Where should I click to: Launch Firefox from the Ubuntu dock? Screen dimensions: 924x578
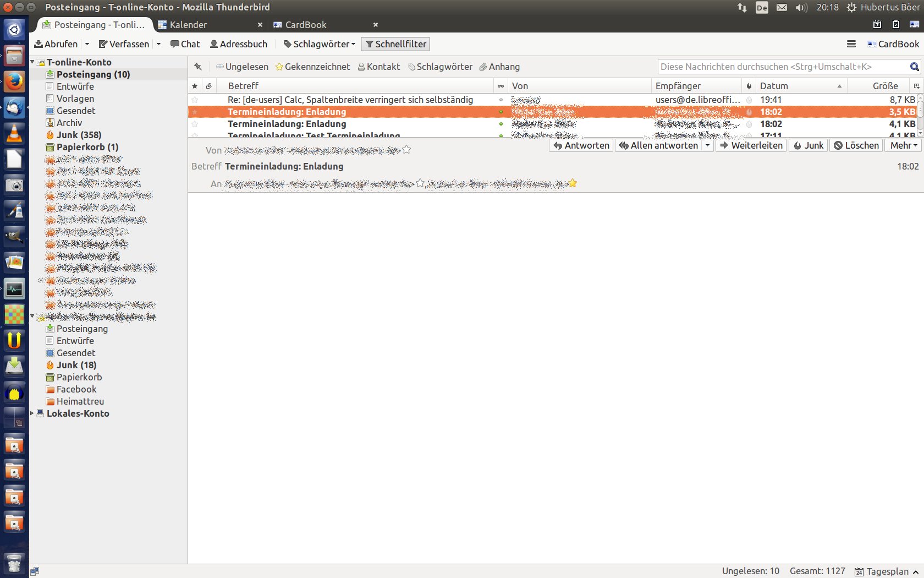[14, 81]
